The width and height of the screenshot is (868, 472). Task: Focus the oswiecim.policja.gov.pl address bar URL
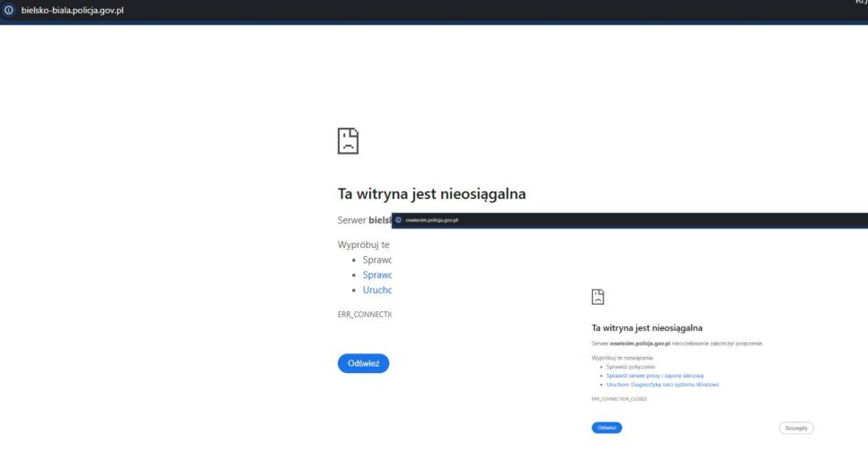coord(432,219)
